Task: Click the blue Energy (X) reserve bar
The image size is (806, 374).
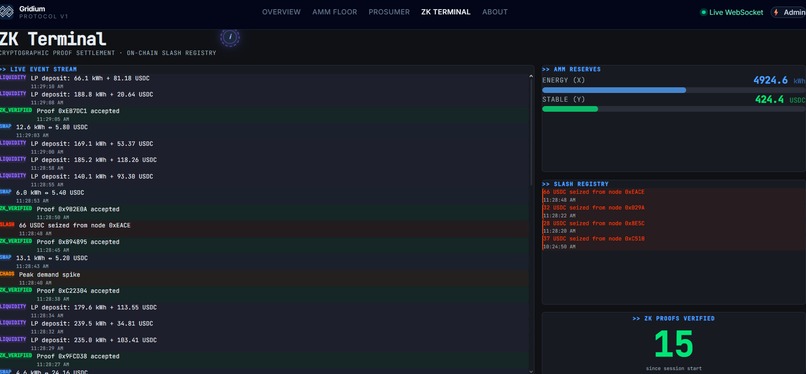Action: (x=614, y=90)
